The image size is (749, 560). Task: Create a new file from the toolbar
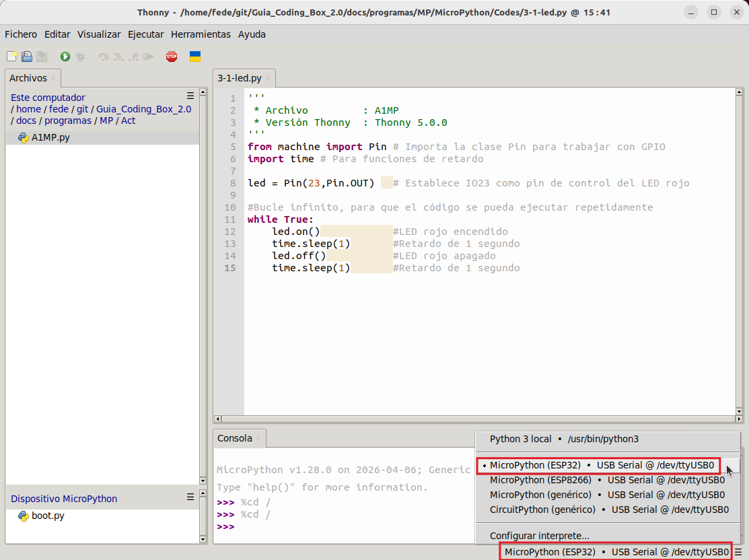pyautogui.click(x=12, y=57)
